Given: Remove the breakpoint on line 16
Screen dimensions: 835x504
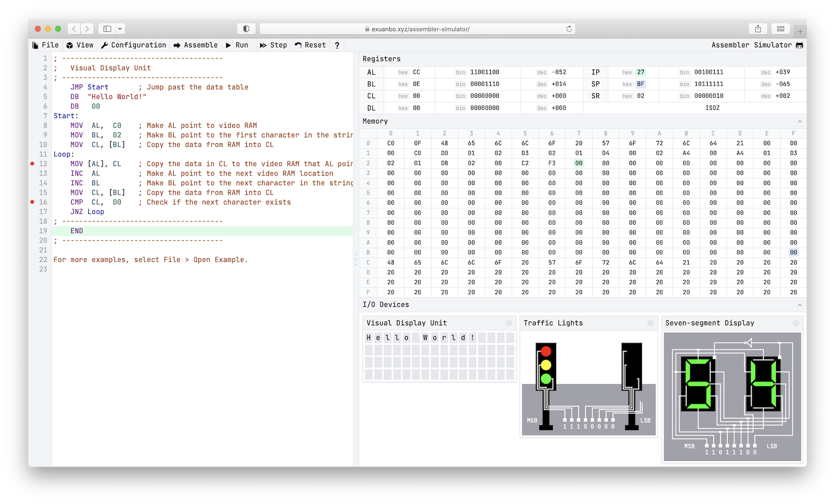Looking at the screenshot, I should click(x=32, y=202).
